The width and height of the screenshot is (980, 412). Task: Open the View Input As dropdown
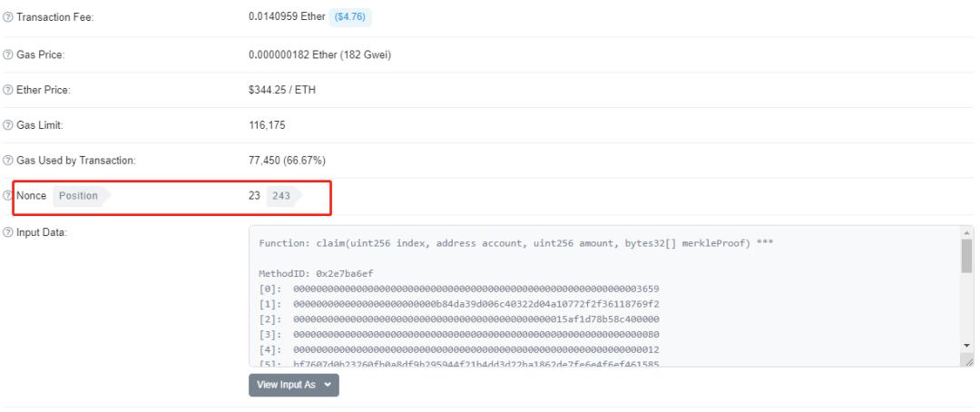click(294, 385)
